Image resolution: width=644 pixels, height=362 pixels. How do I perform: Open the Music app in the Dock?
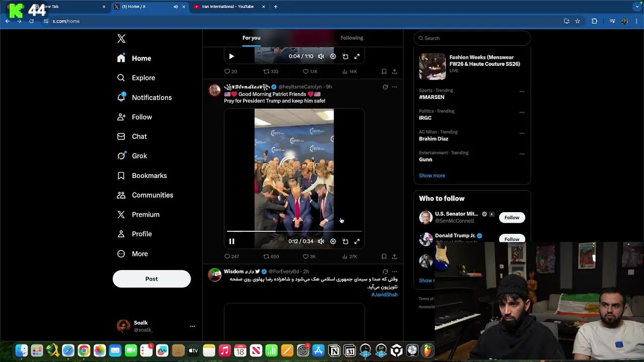(x=224, y=350)
